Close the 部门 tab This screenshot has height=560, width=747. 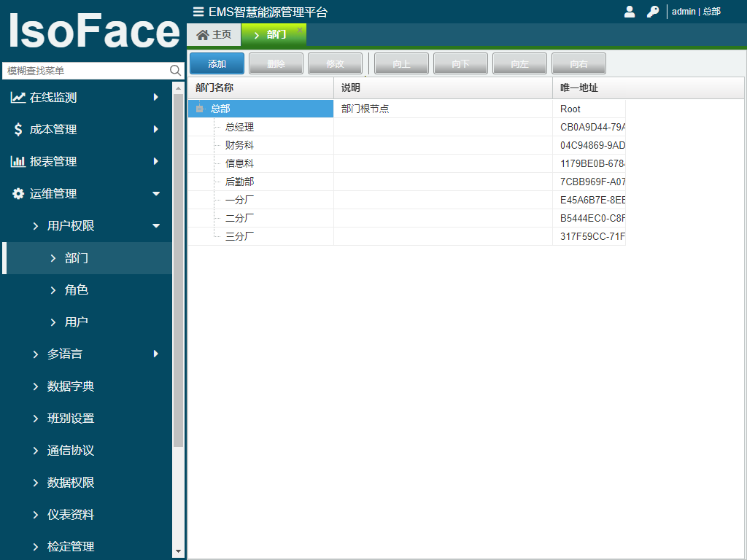(x=300, y=29)
